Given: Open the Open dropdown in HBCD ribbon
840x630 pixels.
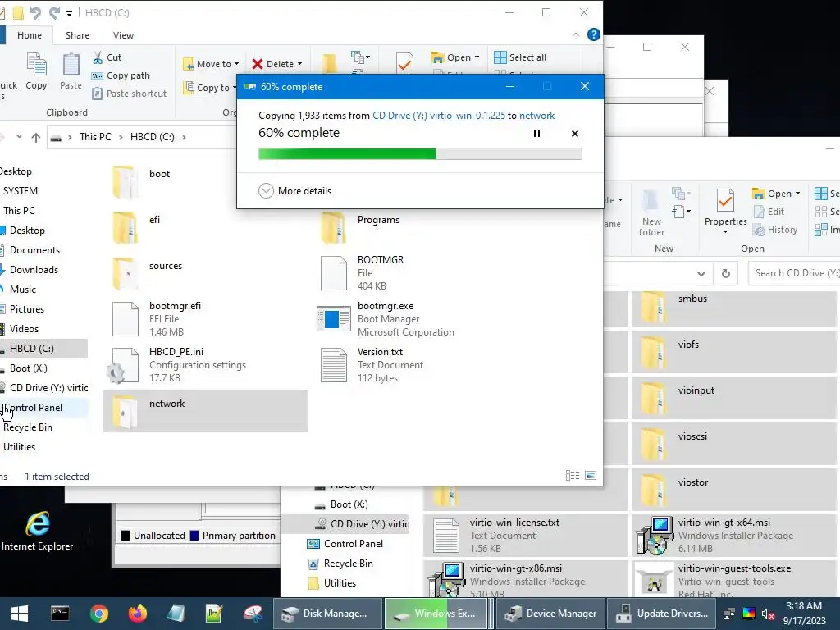Looking at the screenshot, I should click(x=455, y=57).
